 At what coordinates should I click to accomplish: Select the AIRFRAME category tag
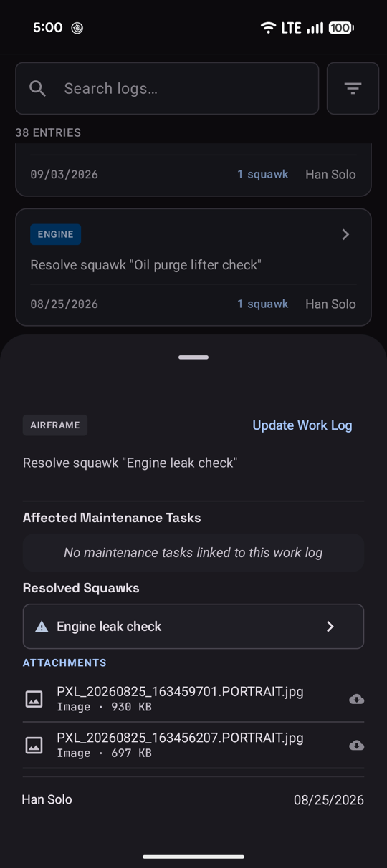[55, 425]
